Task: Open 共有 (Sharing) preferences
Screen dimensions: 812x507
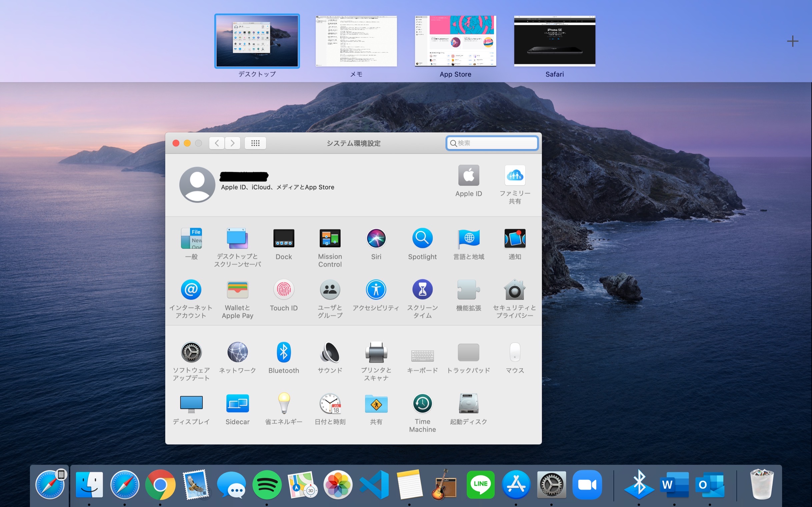Action: click(376, 404)
